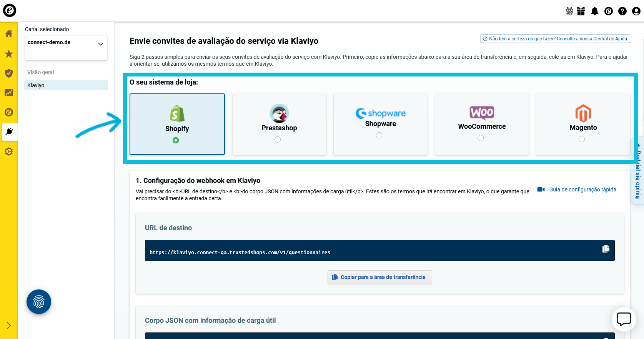Open the Central de Ajuda help link
Image resolution: width=644 pixels, height=339 pixels.
tap(555, 39)
